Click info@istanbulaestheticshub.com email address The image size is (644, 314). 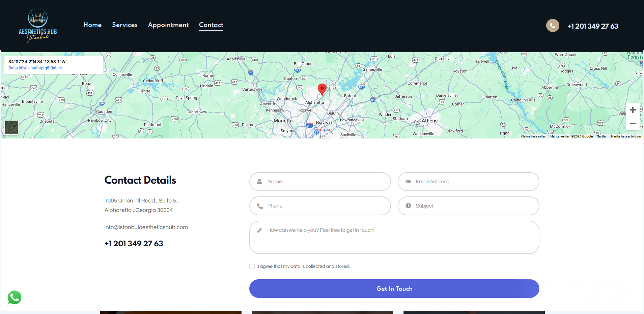click(146, 227)
